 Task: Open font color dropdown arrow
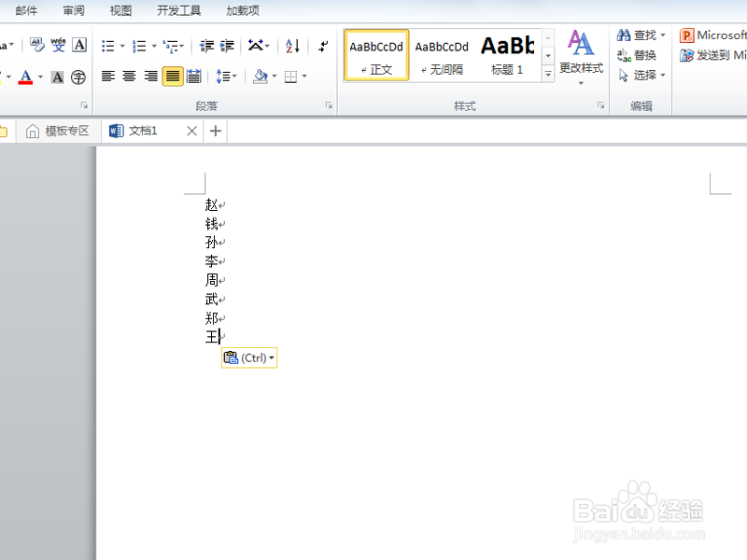[x=40, y=77]
